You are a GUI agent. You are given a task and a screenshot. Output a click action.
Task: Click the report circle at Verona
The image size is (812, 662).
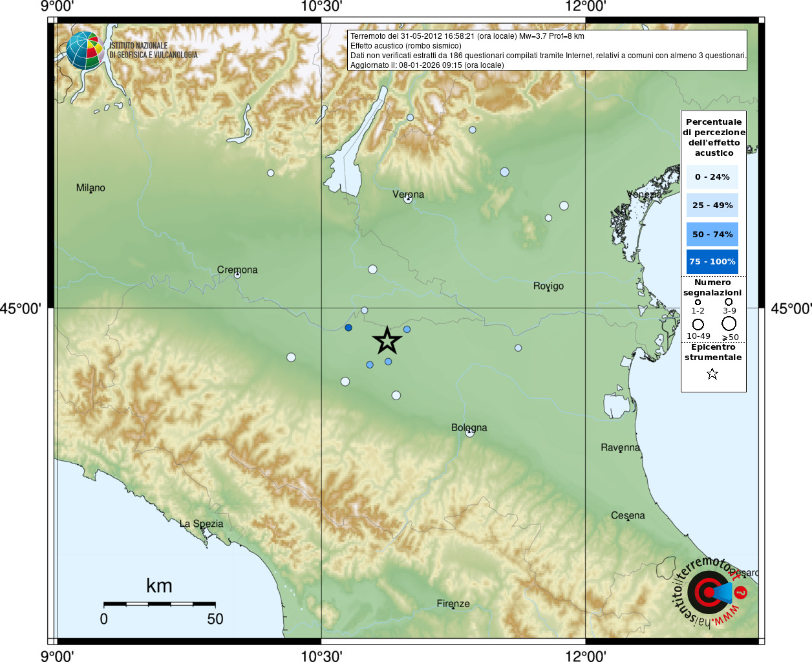point(408,199)
